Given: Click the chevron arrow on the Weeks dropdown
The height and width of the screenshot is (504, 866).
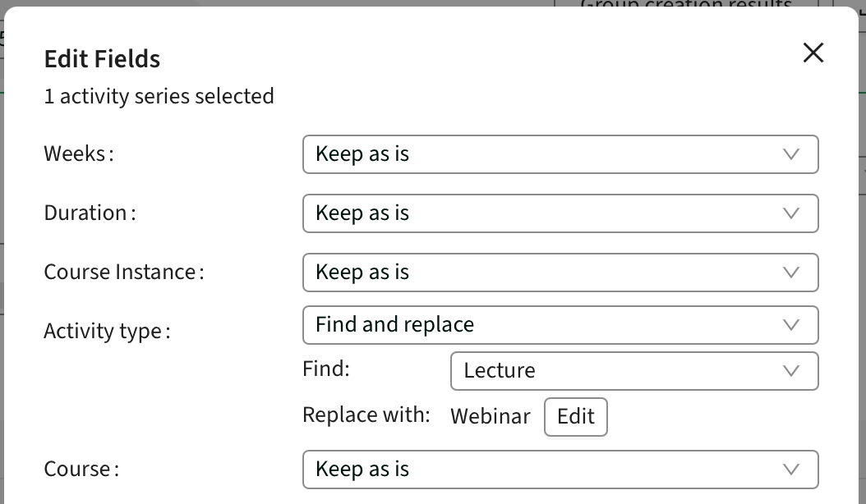Looking at the screenshot, I should [791, 154].
